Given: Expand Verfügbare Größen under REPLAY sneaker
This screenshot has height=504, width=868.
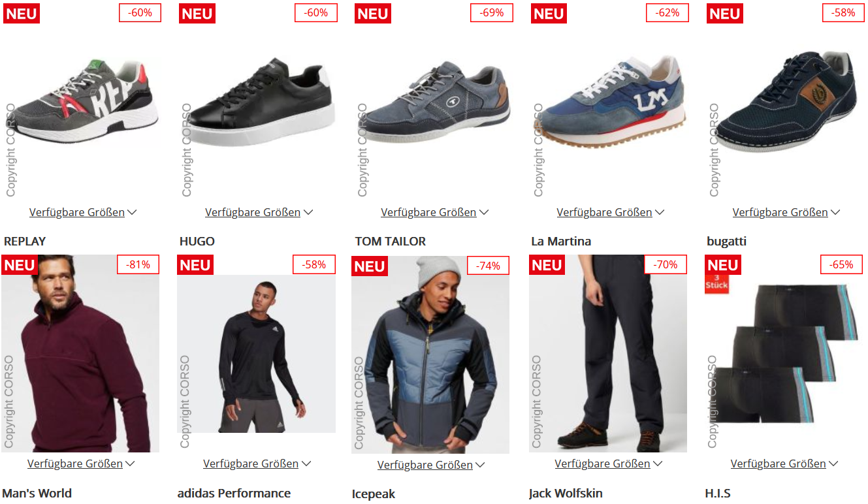Looking at the screenshot, I should pos(83,212).
